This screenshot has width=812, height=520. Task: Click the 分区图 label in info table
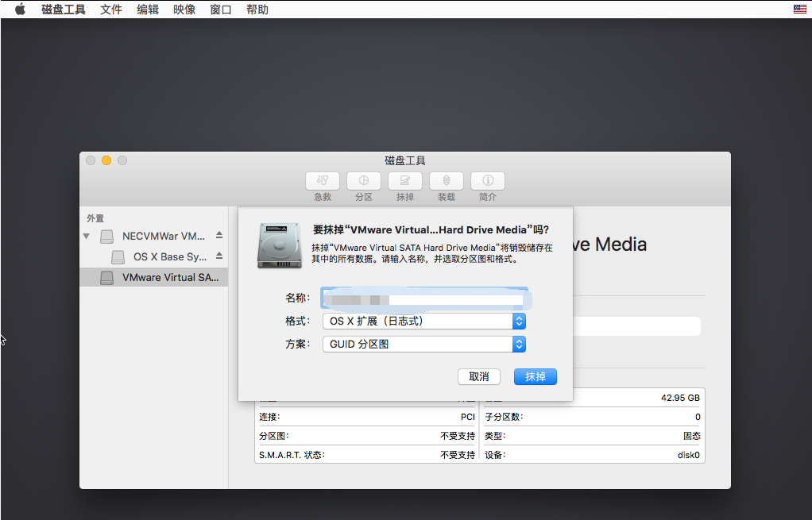[x=274, y=436]
